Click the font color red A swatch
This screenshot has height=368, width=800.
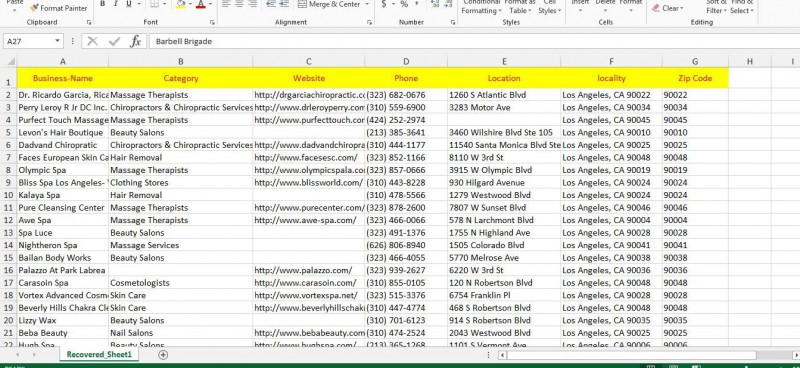pyautogui.click(x=201, y=4)
